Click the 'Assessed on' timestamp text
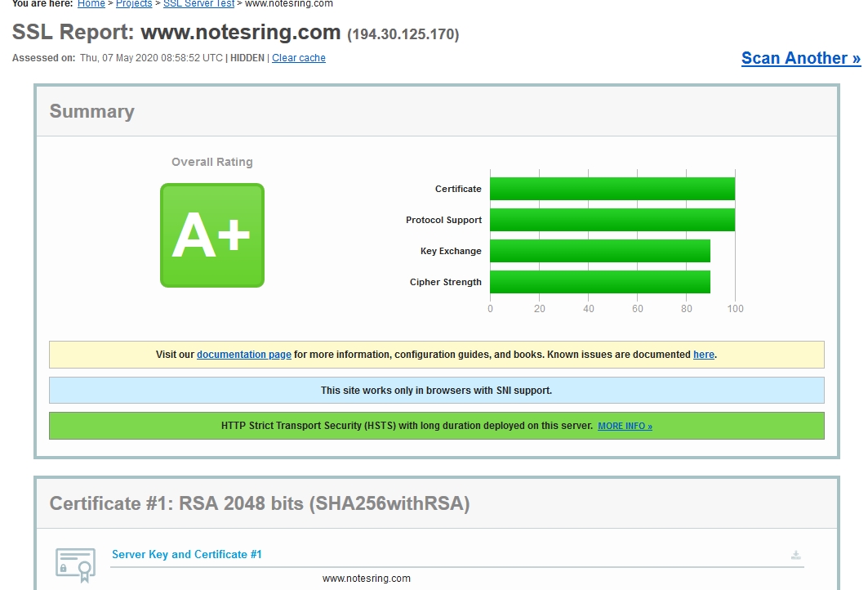 coord(151,58)
